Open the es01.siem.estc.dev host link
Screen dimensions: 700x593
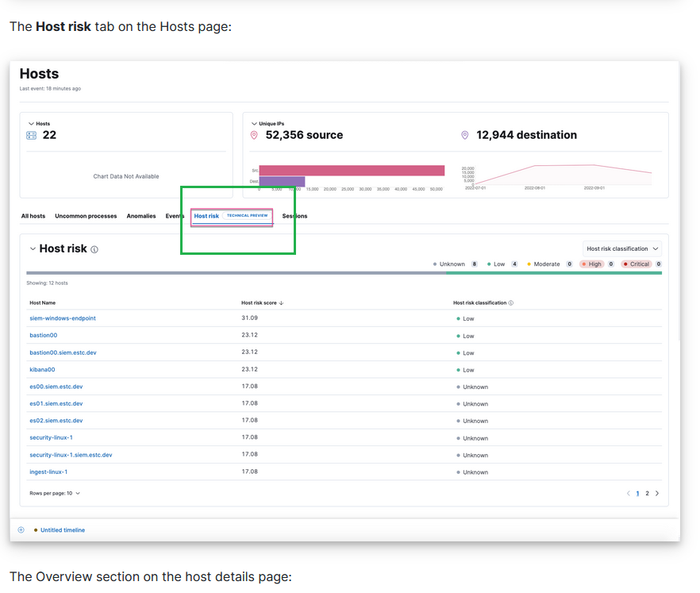[x=56, y=403]
